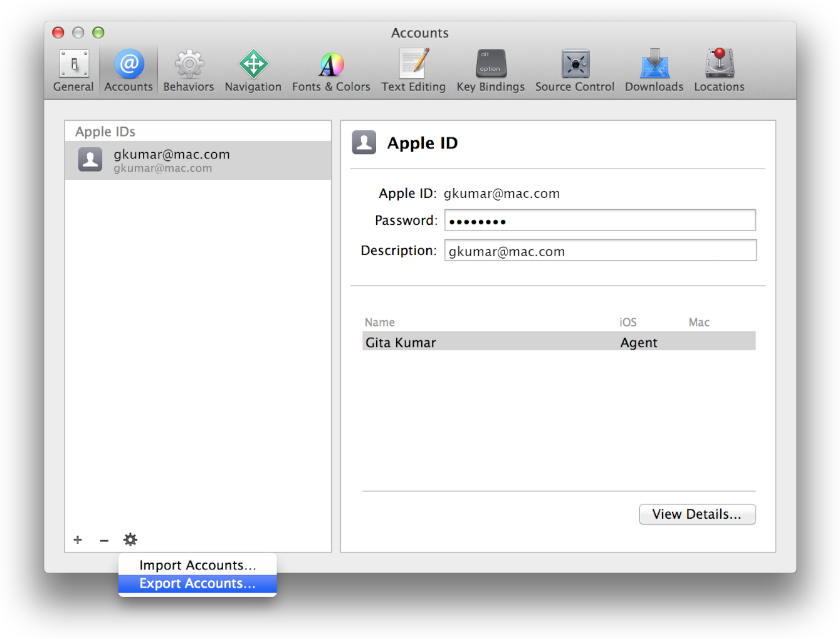Zoom the window using the green button

[x=98, y=33]
